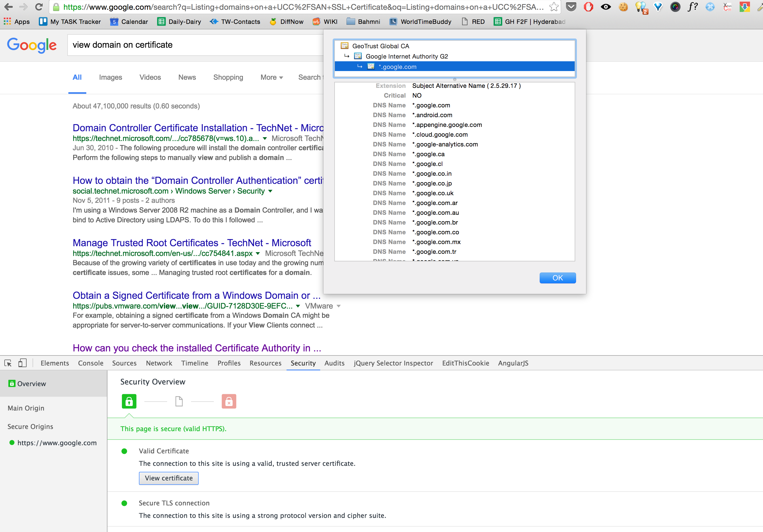This screenshot has width=763, height=532.
Task: Open the WIKI bookmark
Action: pos(325,22)
